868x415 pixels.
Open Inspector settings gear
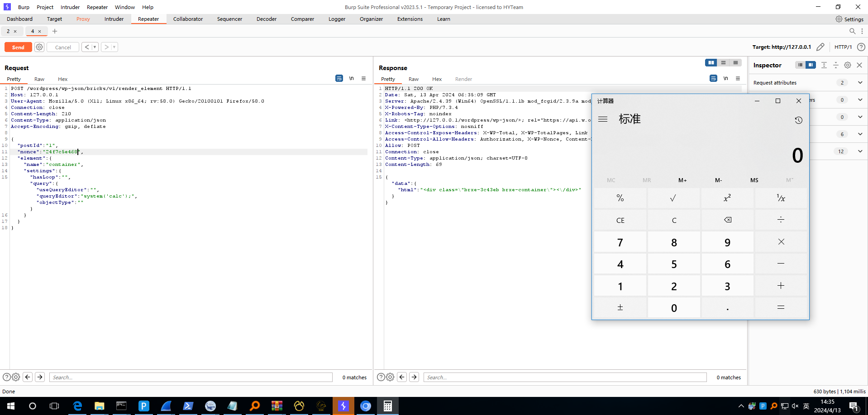[848, 65]
